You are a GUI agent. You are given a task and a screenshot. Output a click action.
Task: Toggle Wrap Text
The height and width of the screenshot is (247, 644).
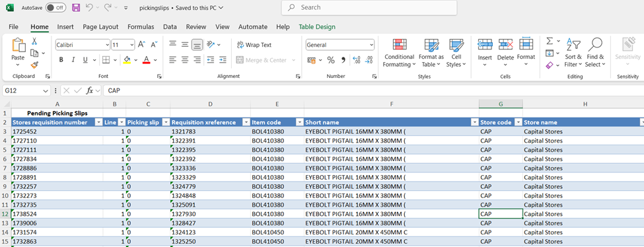click(255, 45)
